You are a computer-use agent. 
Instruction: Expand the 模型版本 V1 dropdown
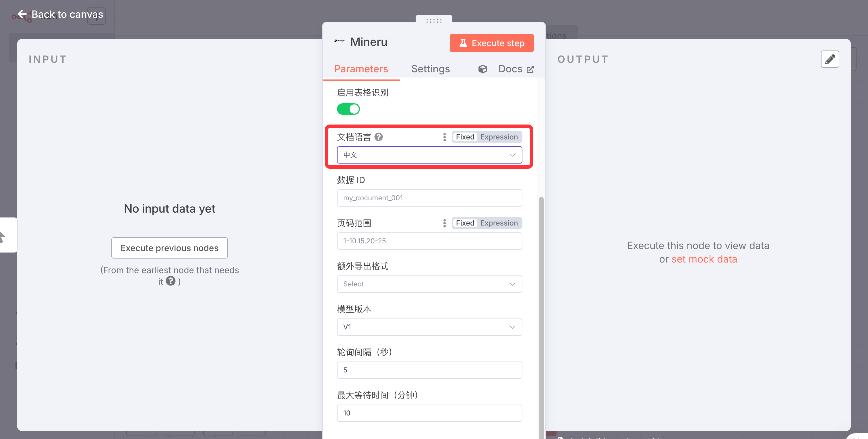click(x=429, y=327)
